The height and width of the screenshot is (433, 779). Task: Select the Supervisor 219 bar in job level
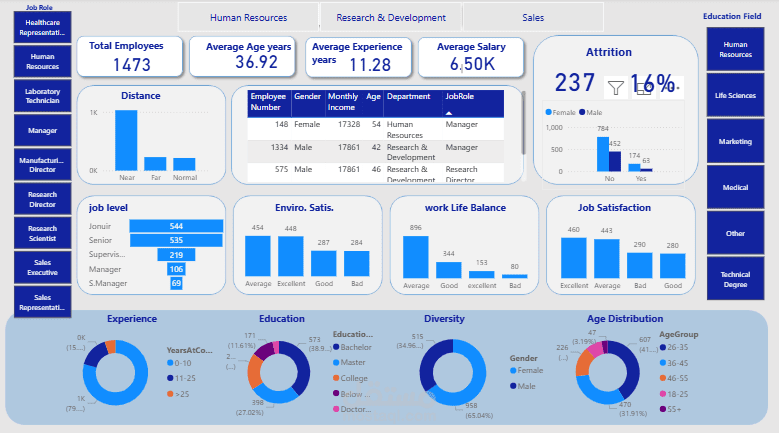(176, 255)
